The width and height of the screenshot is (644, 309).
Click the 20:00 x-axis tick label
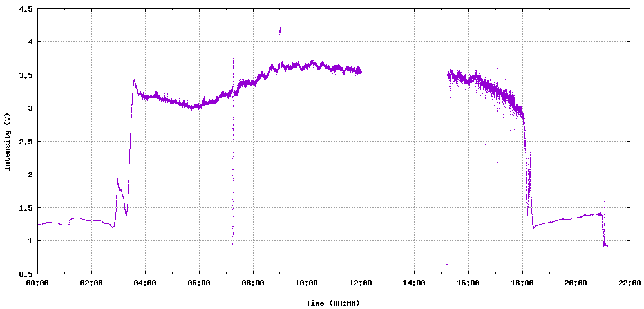[576, 283]
